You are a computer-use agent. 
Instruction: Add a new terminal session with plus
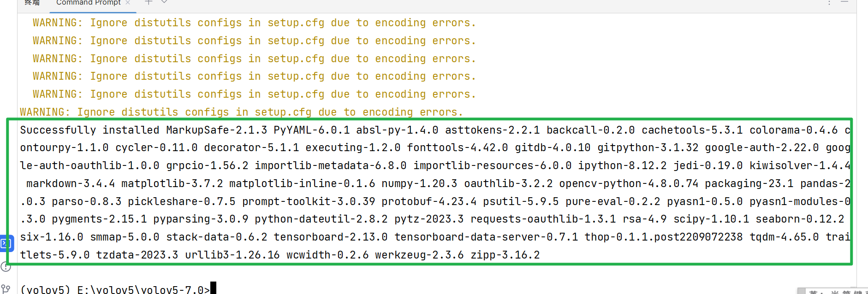tap(149, 2)
